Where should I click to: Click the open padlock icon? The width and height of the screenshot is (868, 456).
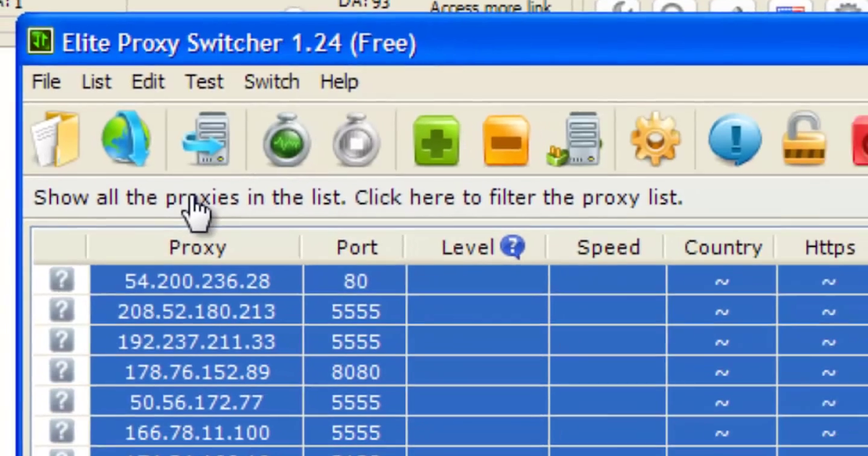click(804, 138)
